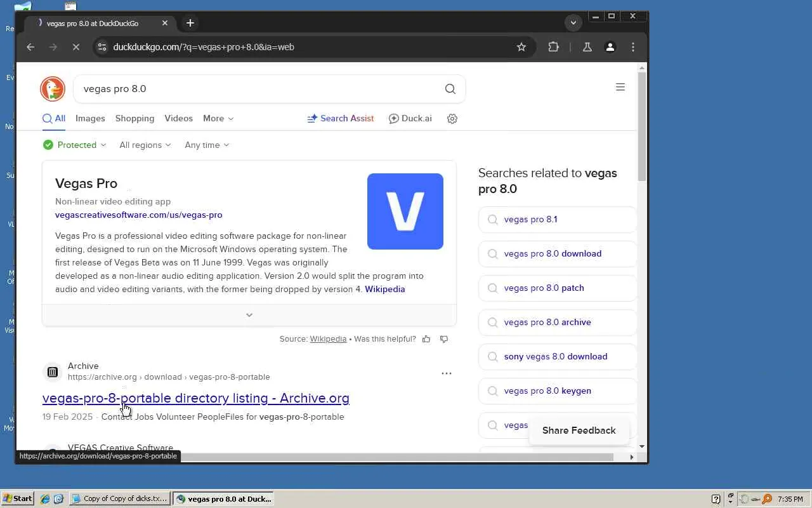Click thumbs up helpful icon
The height and width of the screenshot is (508, 812).
pos(426,339)
